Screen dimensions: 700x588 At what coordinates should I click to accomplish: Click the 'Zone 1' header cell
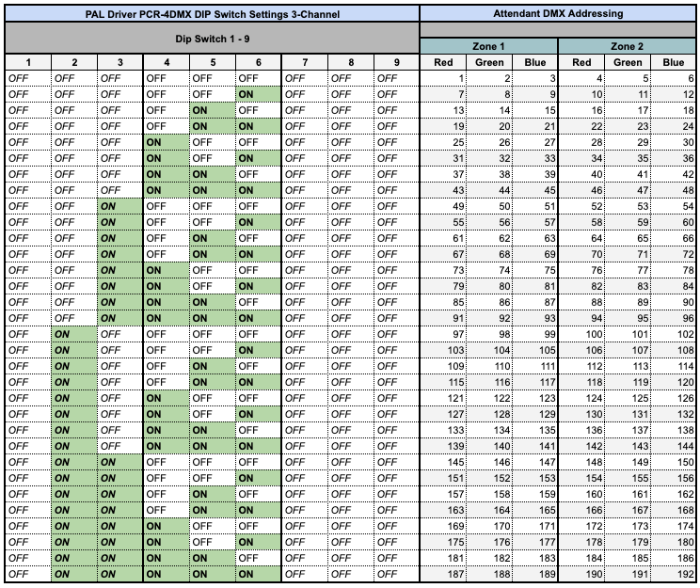pyautogui.click(x=489, y=46)
